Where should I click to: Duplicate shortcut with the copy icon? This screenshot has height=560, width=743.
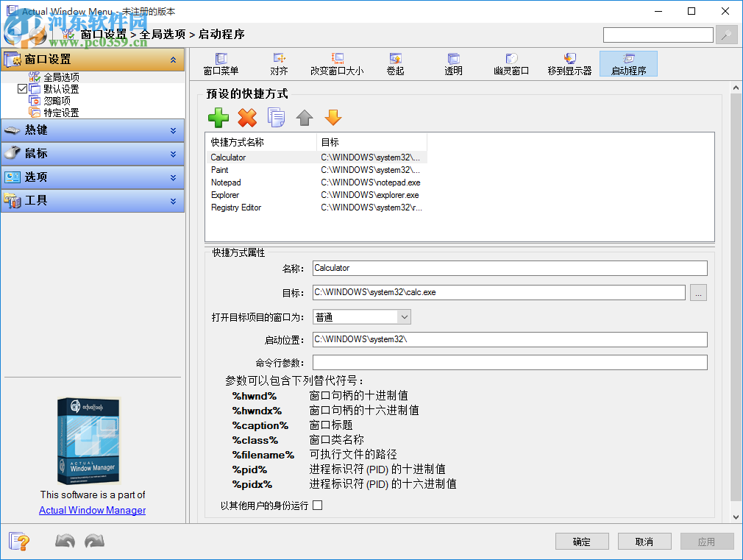pyautogui.click(x=276, y=117)
